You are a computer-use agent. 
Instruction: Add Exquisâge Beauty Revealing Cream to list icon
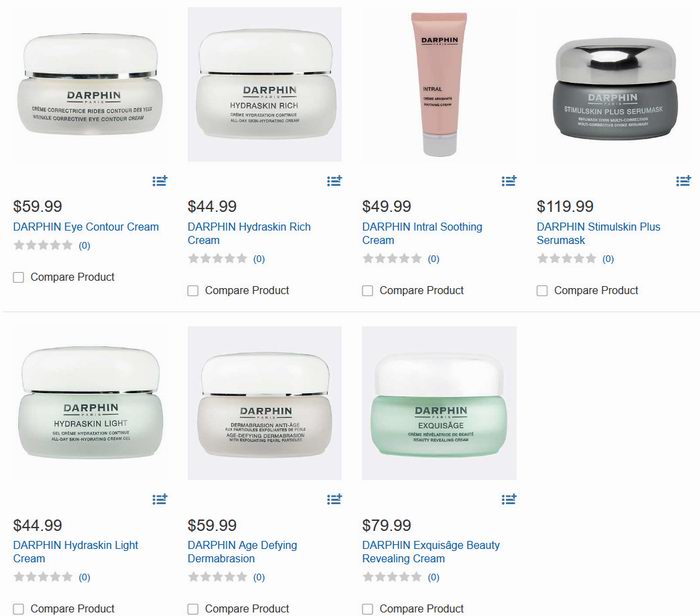pyautogui.click(x=509, y=499)
